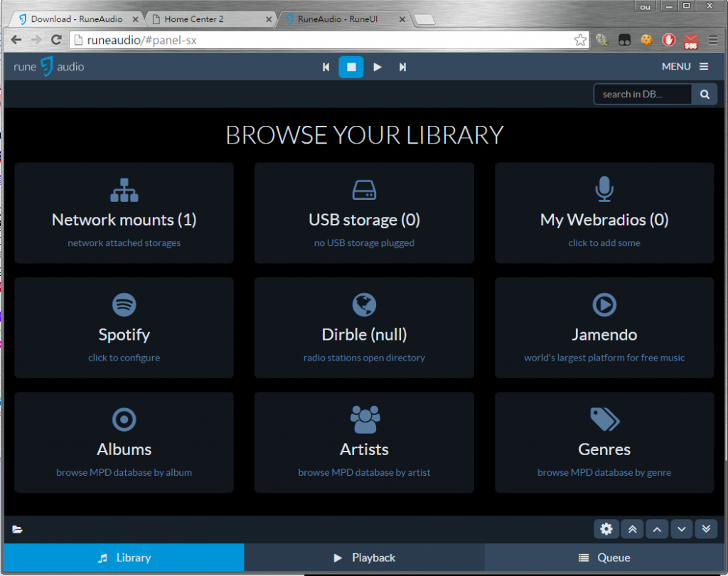
Task: Switch to the Queue tab
Action: [604, 558]
